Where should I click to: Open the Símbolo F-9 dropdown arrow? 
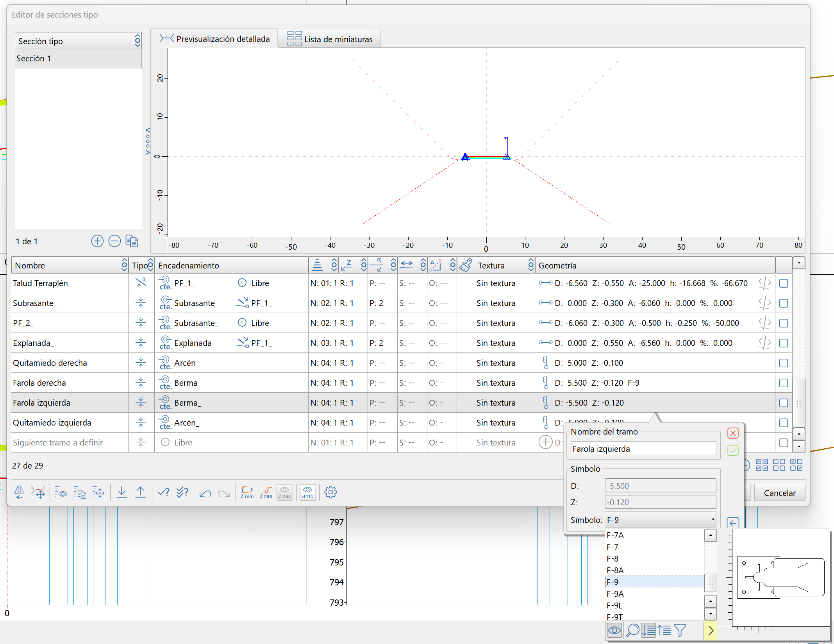tap(713, 520)
